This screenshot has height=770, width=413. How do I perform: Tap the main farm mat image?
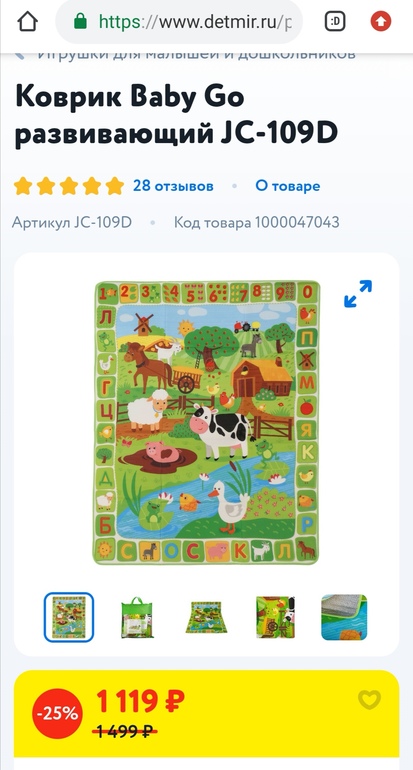coord(206,422)
